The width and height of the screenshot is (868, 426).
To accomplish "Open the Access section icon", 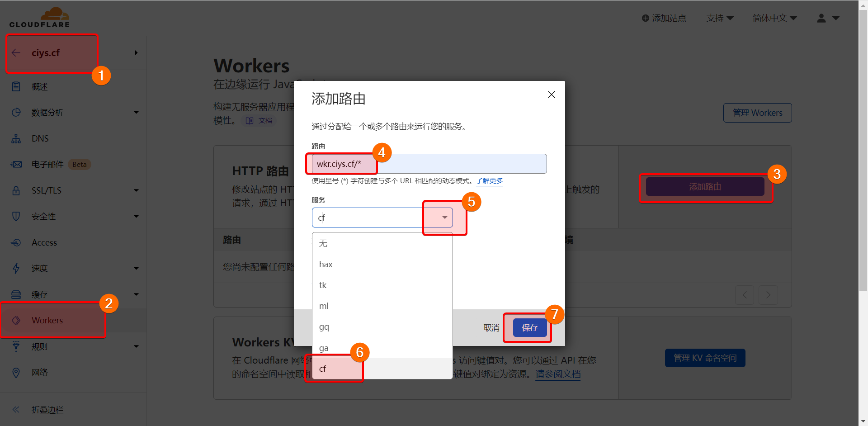I will point(16,242).
